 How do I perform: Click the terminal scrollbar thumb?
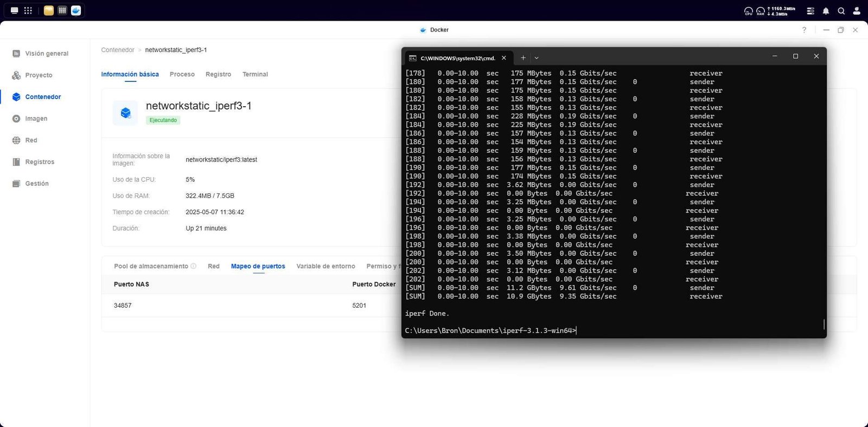click(x=824, y=324)
